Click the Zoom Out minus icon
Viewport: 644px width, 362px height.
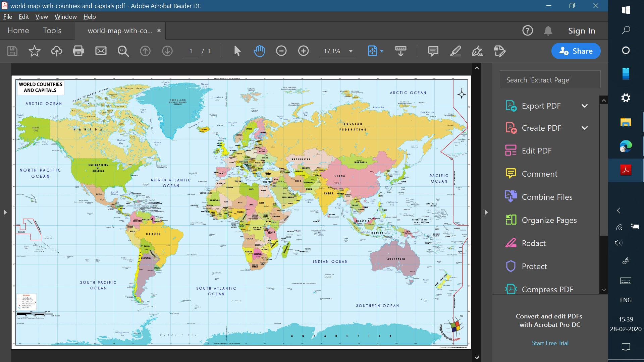click(x=281, y=51)
